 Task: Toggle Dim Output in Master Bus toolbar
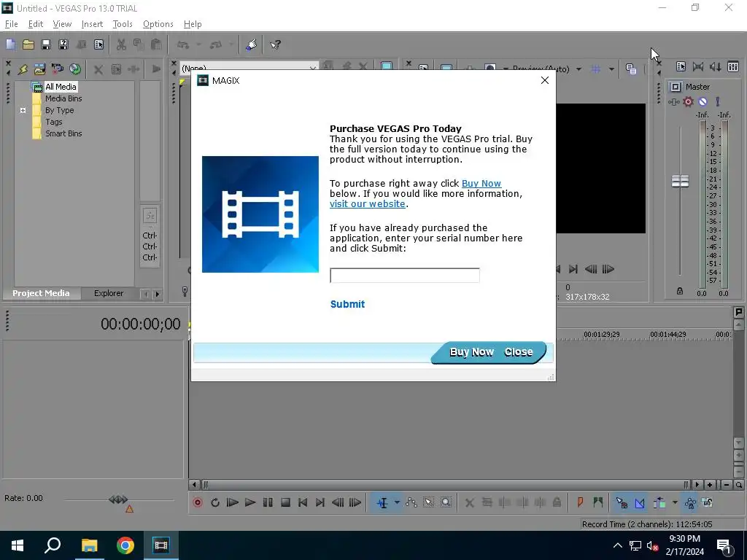coord(716,67)
